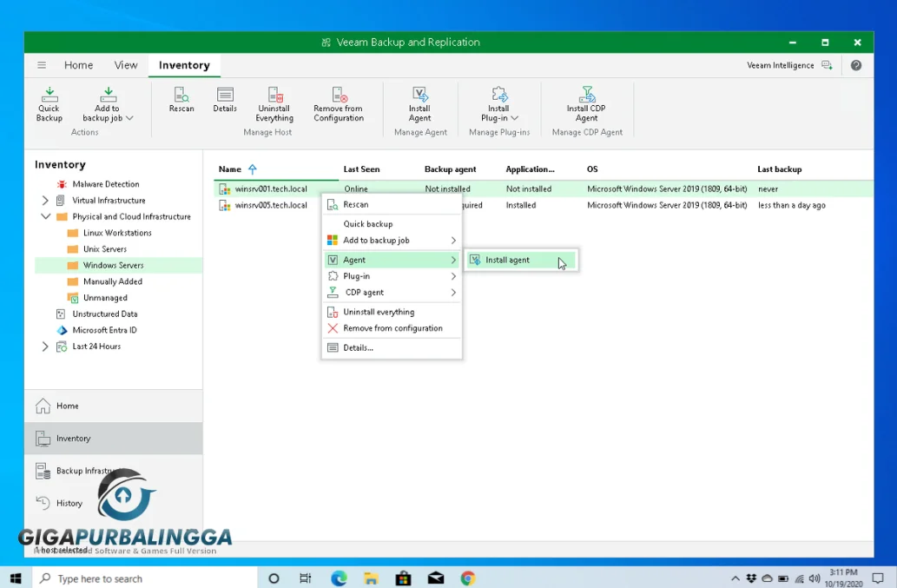897x588 pixels.
Task: Open Task View on the taskbar
Action: coord(306,578)
